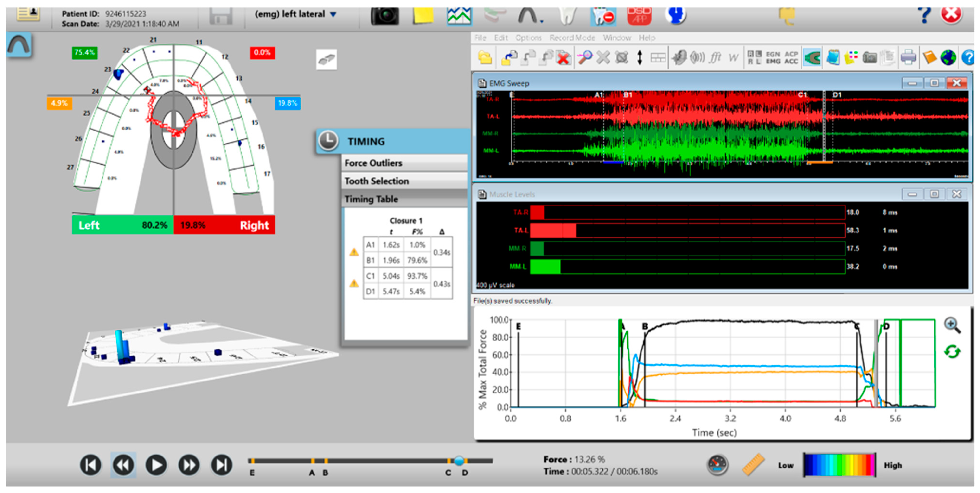Screen dimensions: 980x493
Task: Toggle the highlighted green arch toolbar button
Action: (x=812, y=57)
